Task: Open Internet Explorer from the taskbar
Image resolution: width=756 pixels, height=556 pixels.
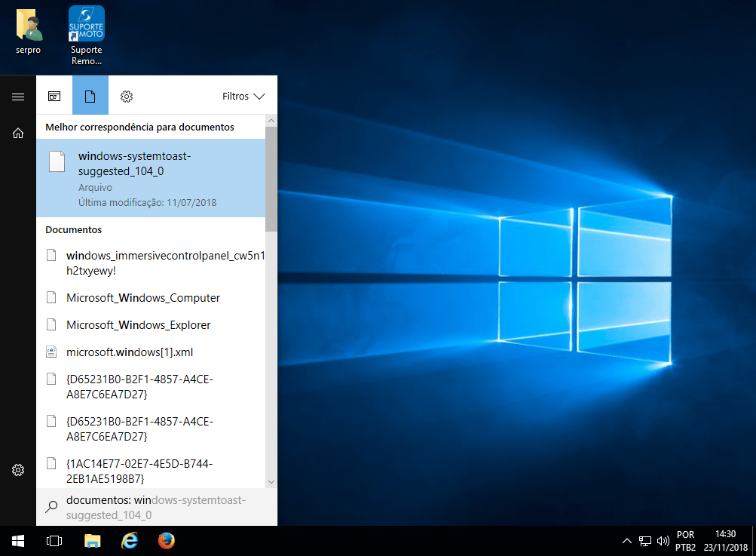Action: [130, 541]
